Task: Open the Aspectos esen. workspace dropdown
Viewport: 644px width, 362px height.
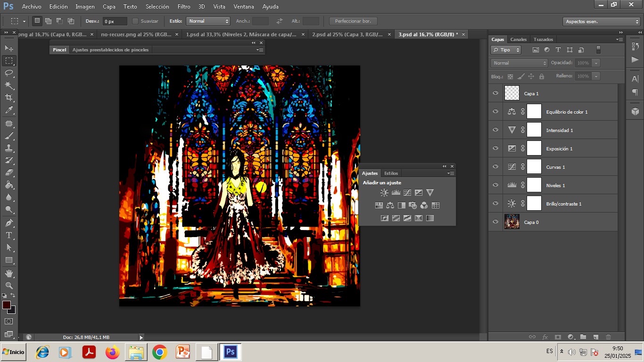Action: pos(602,22)
